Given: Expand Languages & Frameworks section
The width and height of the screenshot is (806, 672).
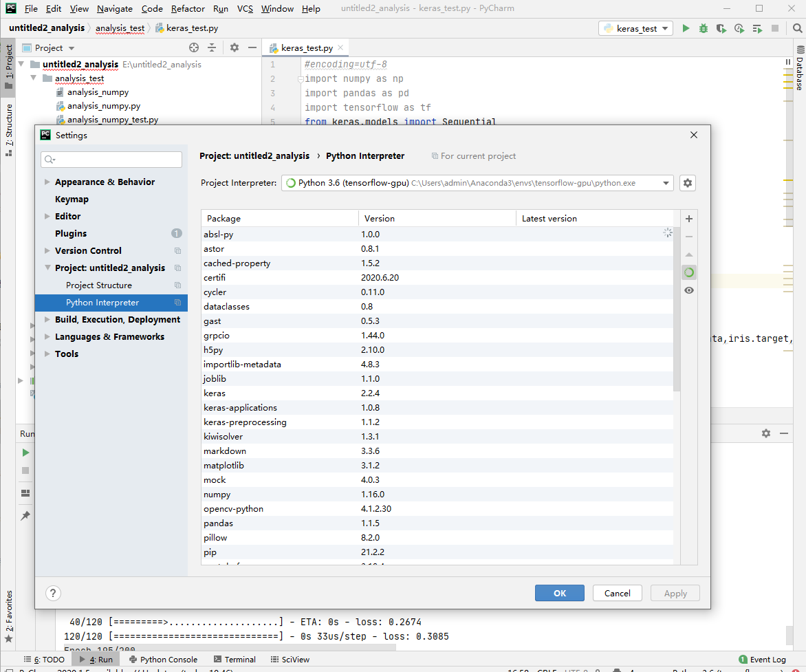Looking at the screenshot, I should tap(47, 336).
